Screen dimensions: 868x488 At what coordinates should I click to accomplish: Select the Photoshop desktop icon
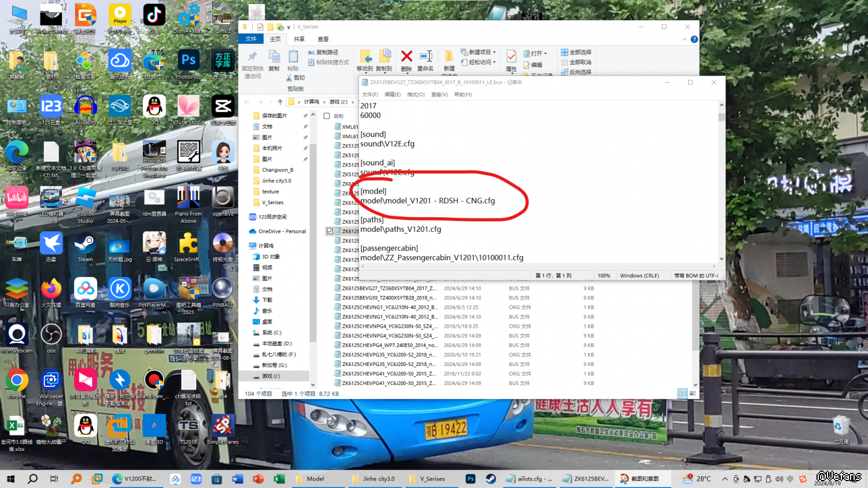(189, 62)
